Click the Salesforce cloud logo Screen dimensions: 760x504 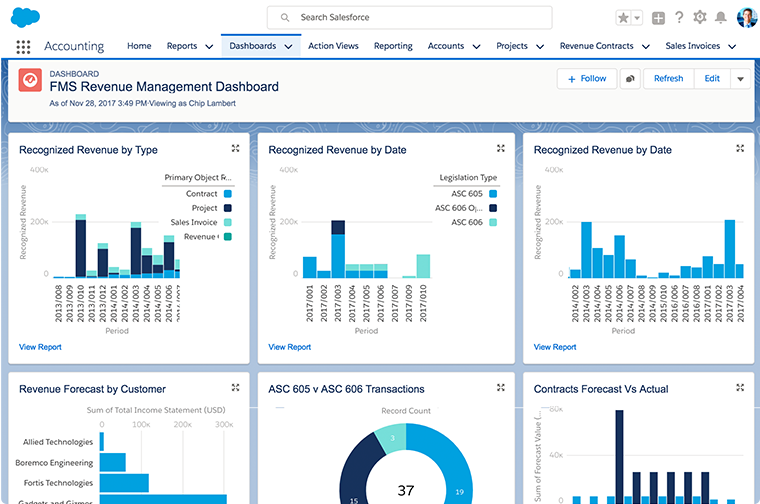pos(25,17)
